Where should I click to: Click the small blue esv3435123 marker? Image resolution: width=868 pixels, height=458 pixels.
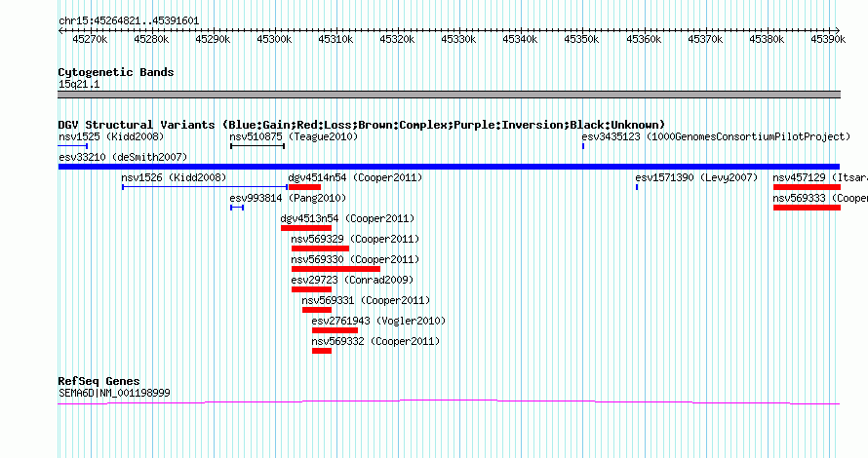(583, 146)
